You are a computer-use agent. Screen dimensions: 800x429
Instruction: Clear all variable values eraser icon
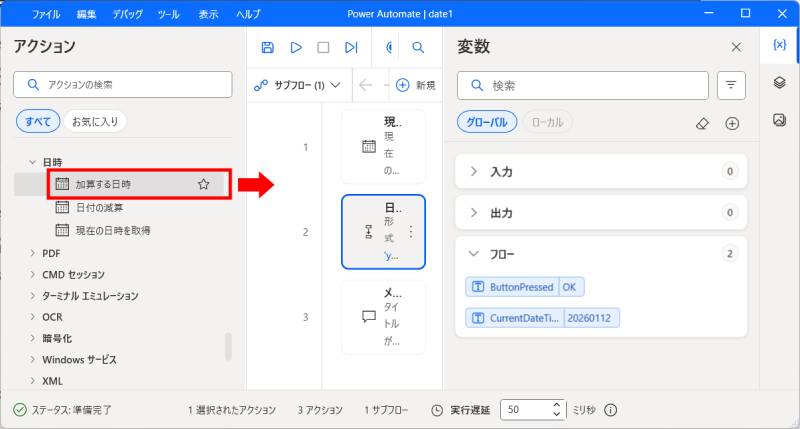tap(703, 123)
